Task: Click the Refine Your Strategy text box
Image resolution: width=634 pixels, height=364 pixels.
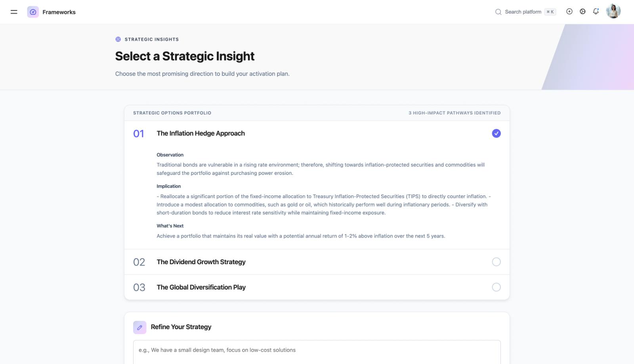Action: tap(315, 350)
